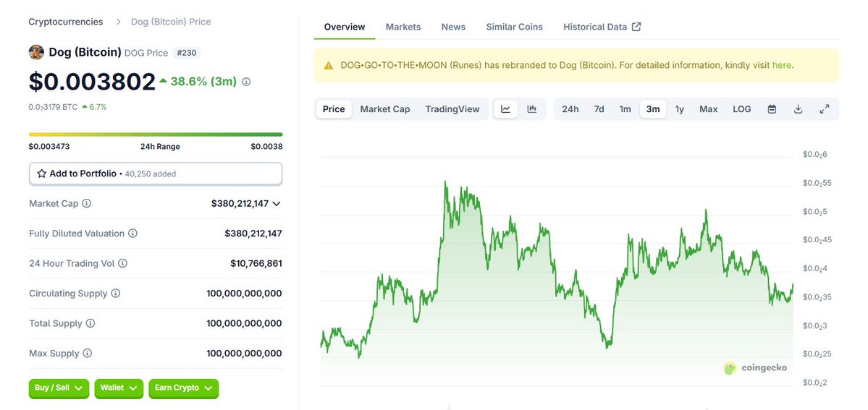Click the Dog coin avatar icon
Viewport: 868px width, 410px height.
tap(36, 53)
